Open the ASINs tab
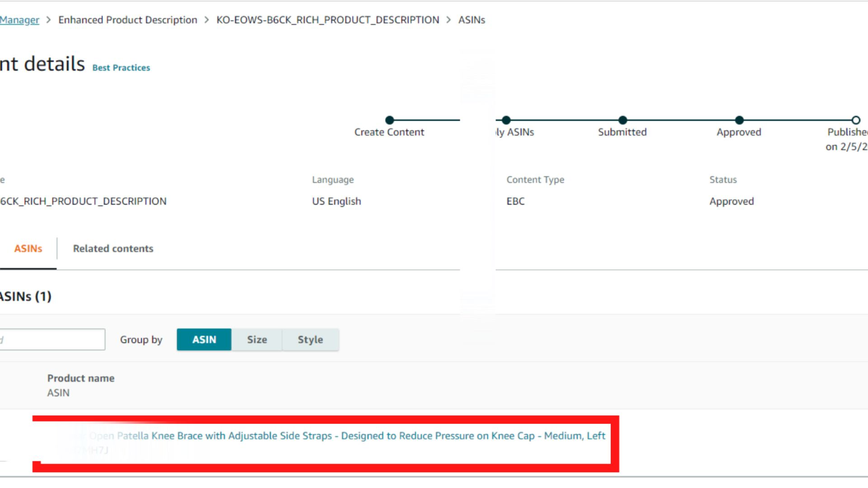 [28, 249]
